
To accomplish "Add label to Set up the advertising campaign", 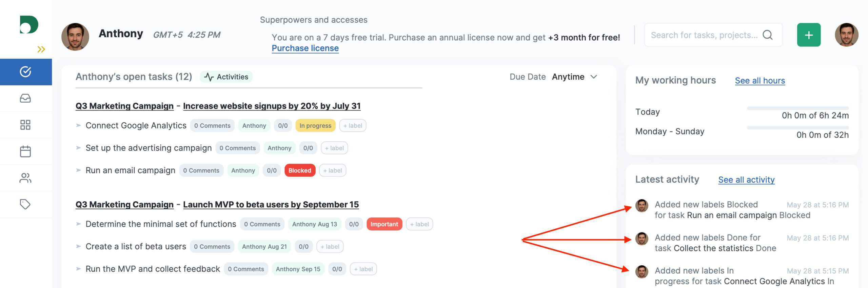I will (334, 148).
